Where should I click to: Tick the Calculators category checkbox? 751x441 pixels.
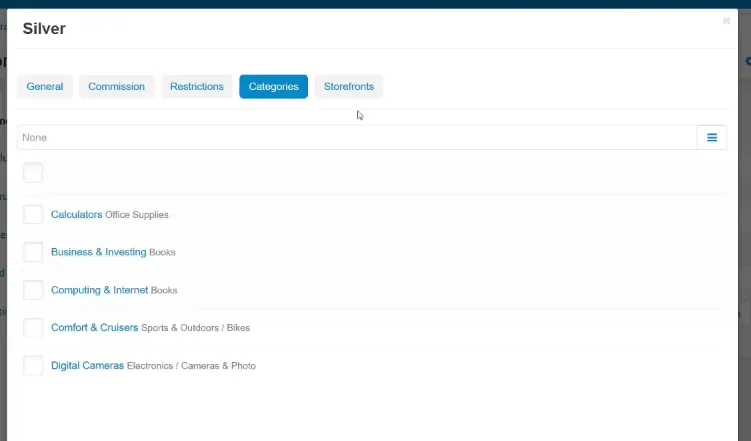[x=33, y=215]
